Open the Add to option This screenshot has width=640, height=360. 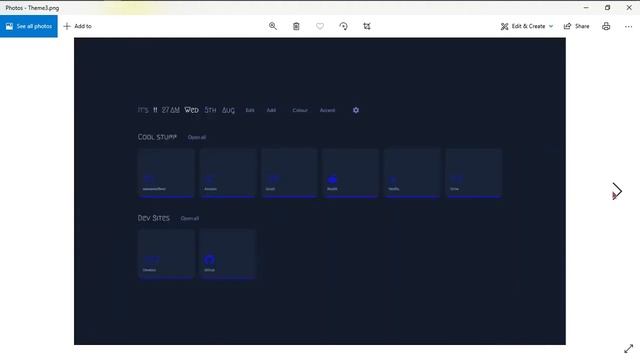(x=78, y=26)
